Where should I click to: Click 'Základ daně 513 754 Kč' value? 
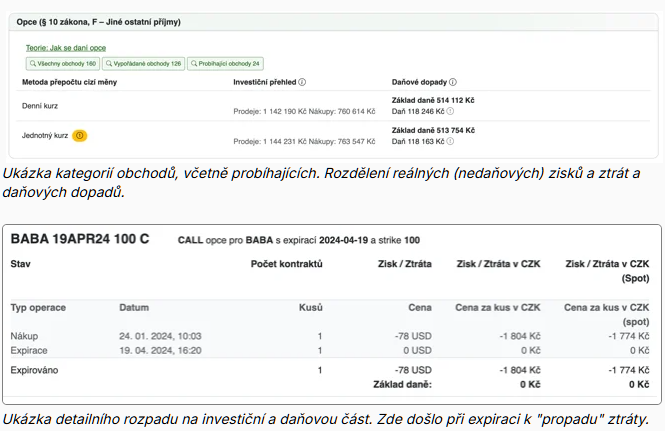tap(433, 130)
